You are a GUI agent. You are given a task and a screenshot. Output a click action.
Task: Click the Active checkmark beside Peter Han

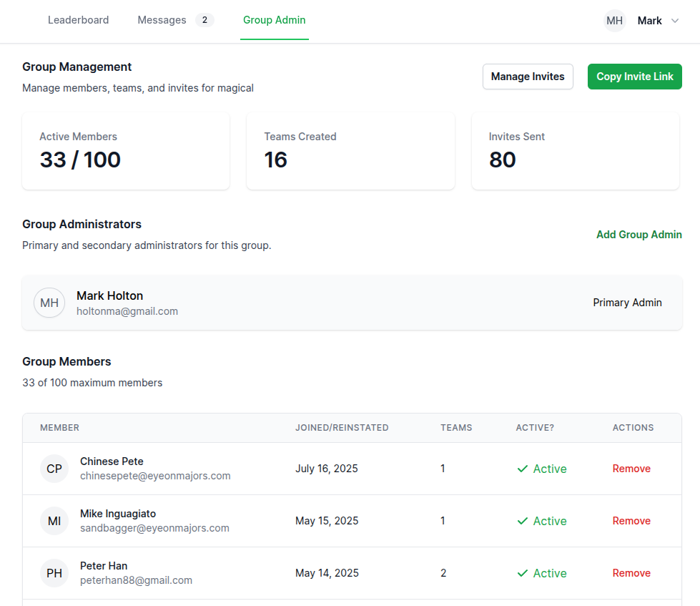541,573
